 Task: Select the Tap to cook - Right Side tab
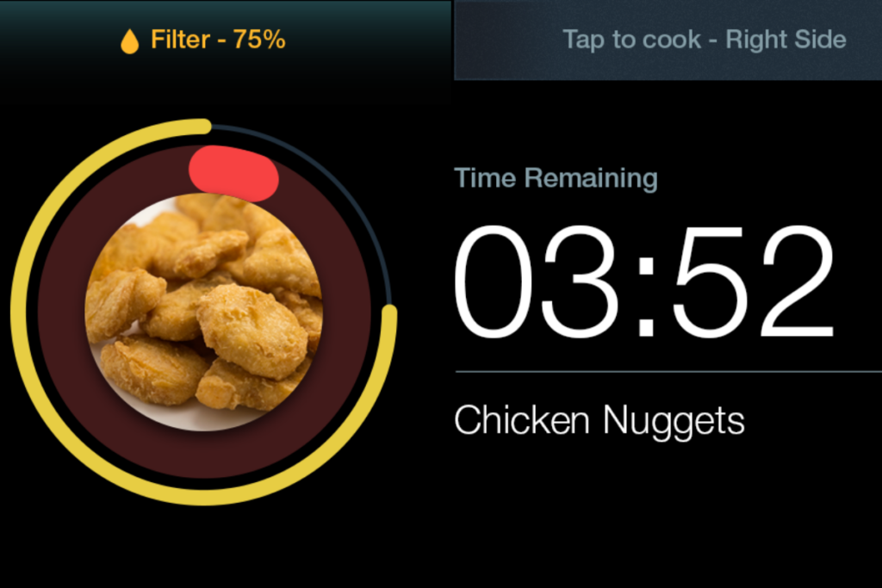[x=668, y=40]
